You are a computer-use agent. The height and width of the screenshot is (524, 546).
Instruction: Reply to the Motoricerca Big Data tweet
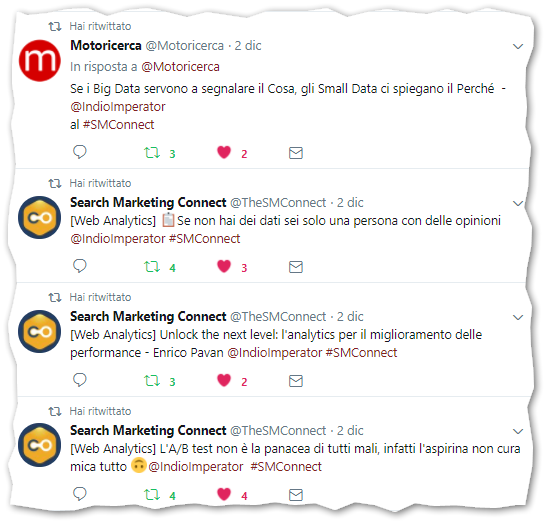coord(80,152)
